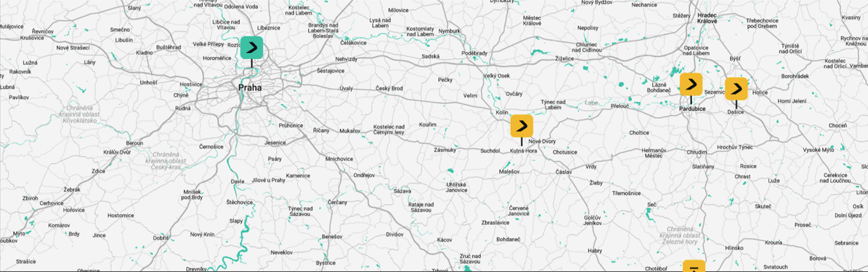This screenshot has width=868, height=272.
Task: Click the Chrudim map label
Action: [697, 152]
